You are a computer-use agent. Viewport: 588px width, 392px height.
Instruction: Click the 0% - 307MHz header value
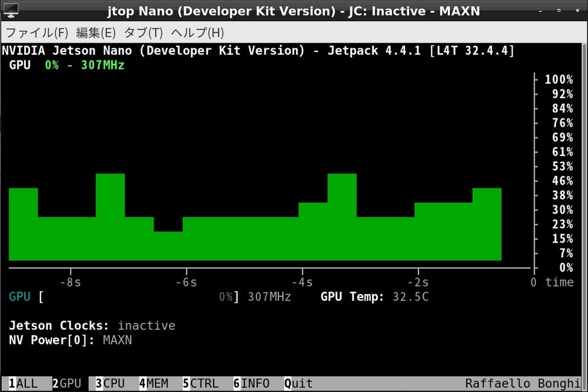85,65
